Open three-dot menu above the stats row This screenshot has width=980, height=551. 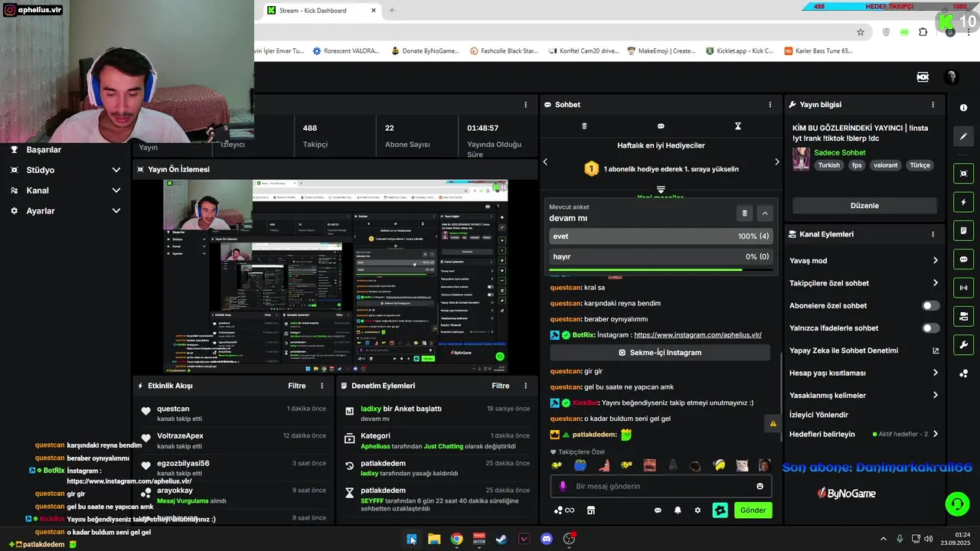pyautogui.click(x=525, y=105)
